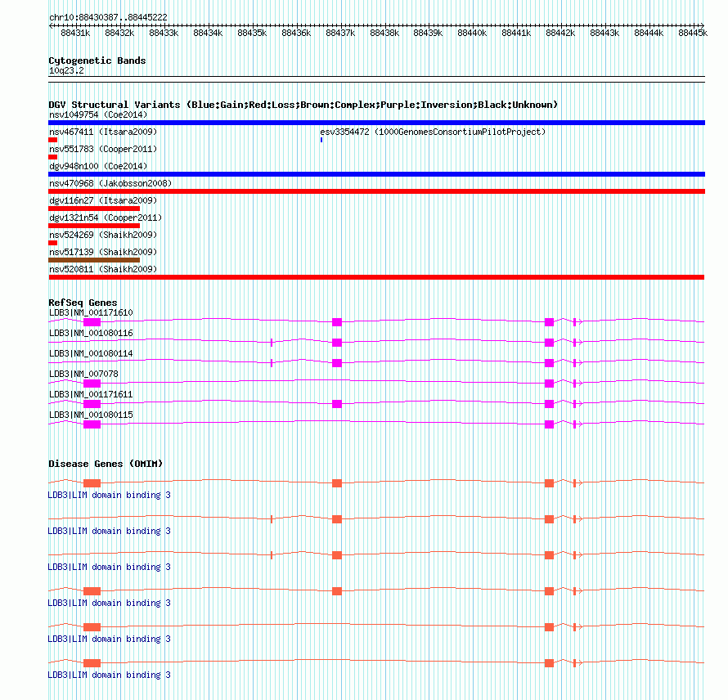This screenshot has height=700, width=728.
Task: Select variant label nsv551783 (Cooper2011)
Action: [x=103, y=149]
